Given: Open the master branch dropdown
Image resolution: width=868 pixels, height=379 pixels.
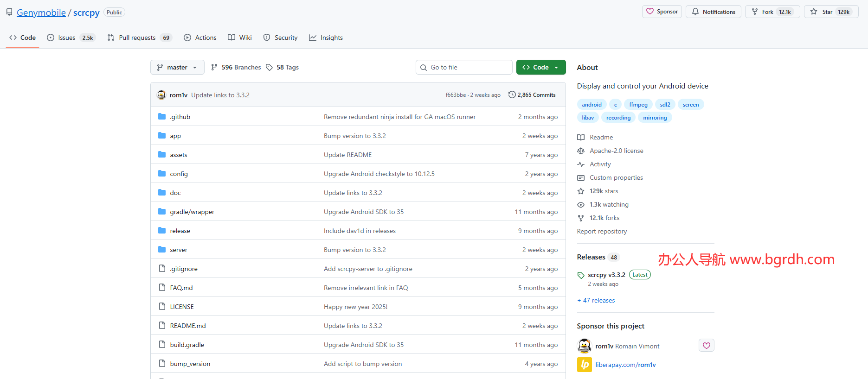Looking at the screenshot, I should 177,68.
